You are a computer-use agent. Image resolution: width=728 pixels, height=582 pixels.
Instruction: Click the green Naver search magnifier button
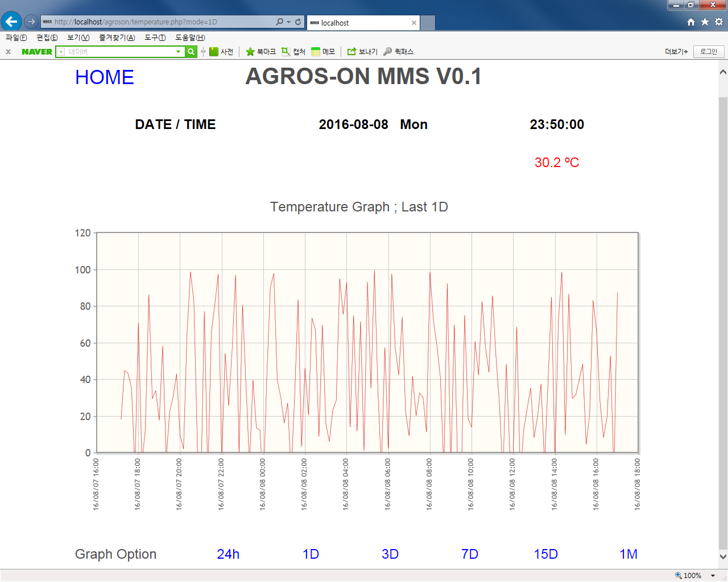191,52
